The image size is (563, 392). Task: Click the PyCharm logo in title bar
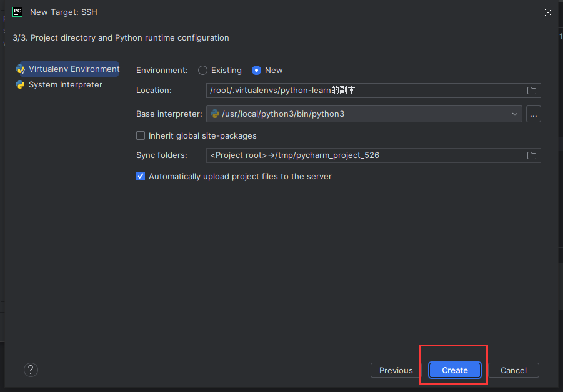pos(17,12)
